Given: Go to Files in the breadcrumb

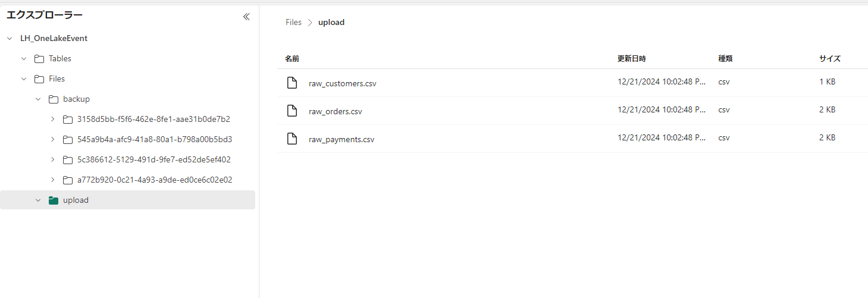Looking at the screenshot, I should (294, 23).
